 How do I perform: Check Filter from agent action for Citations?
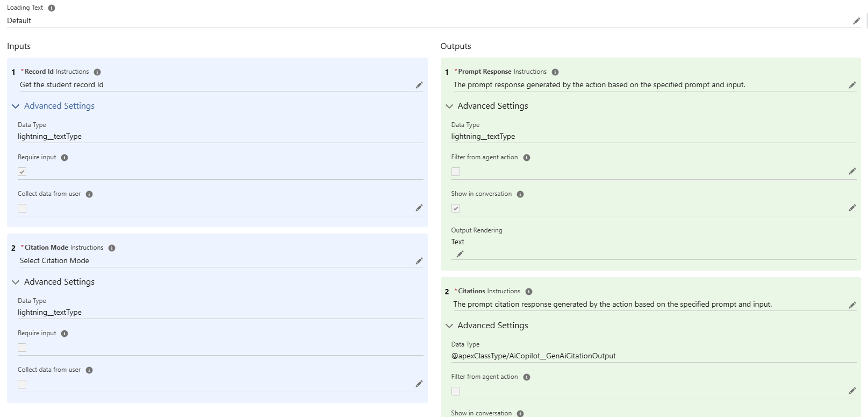(456, 391)
